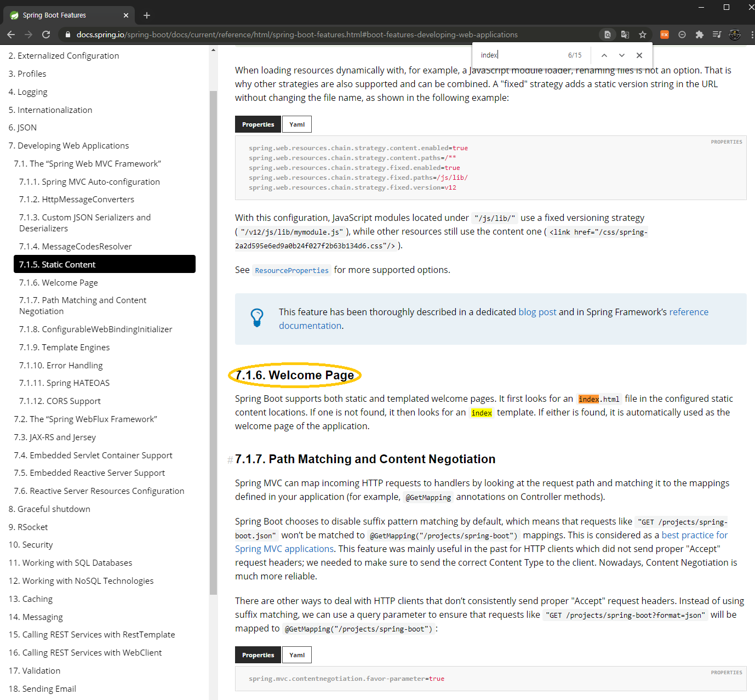Click the padlock site info icon

(67, 35)
